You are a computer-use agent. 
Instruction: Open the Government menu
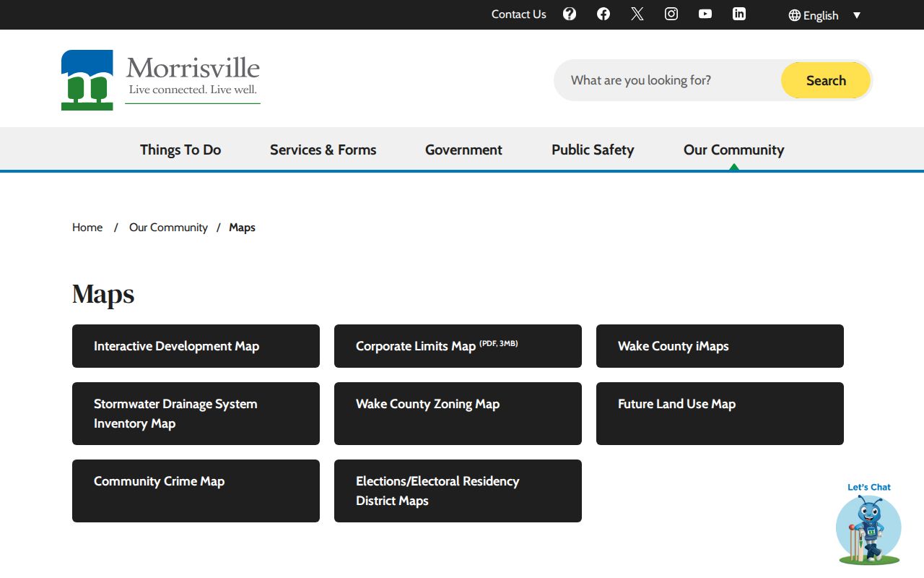pos(463,150)
